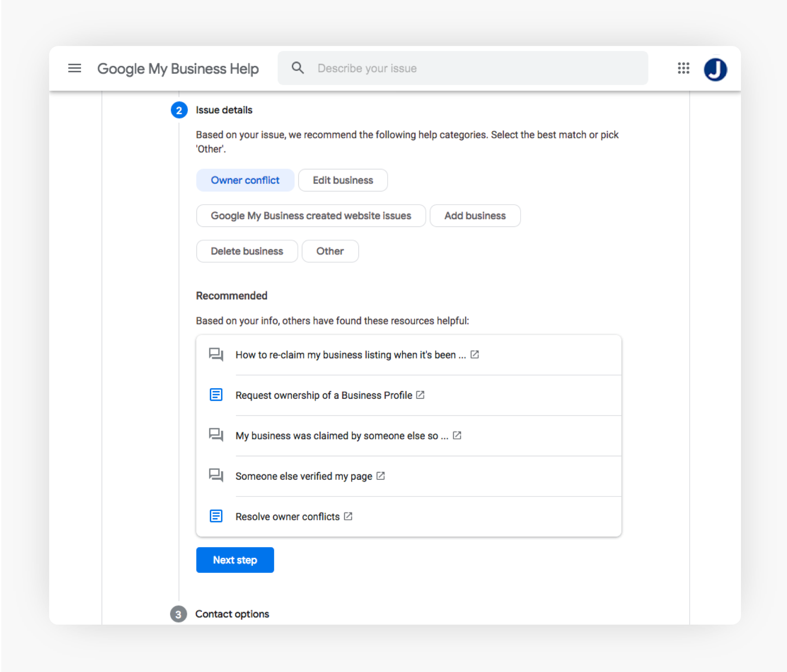Viewport: 787px width, 672px height.
Task: Click external link icon after Request ownership
Action: pyautogui.click(x=420, y=395)
